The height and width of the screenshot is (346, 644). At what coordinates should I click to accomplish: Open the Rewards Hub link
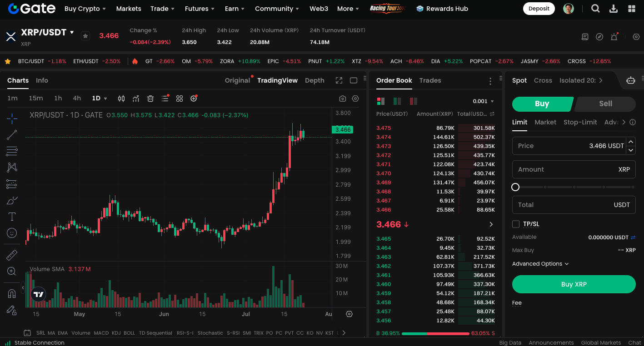click(x=442, y=9)
